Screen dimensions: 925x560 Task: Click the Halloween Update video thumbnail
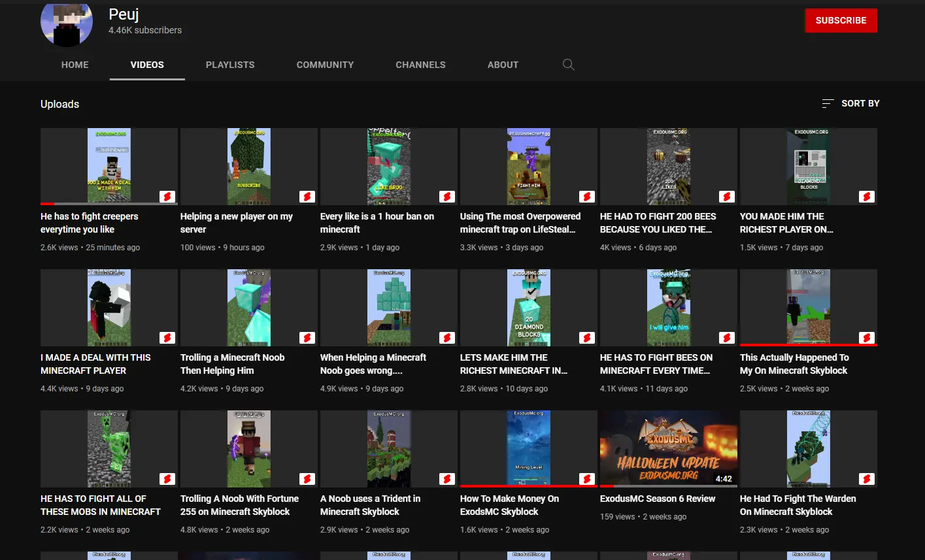pos(668,448)
